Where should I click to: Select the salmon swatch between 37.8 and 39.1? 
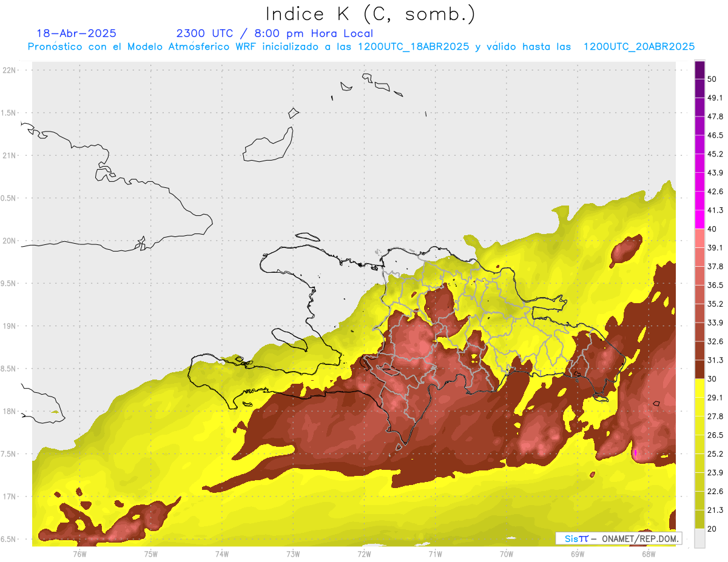(x=699, y=256)
